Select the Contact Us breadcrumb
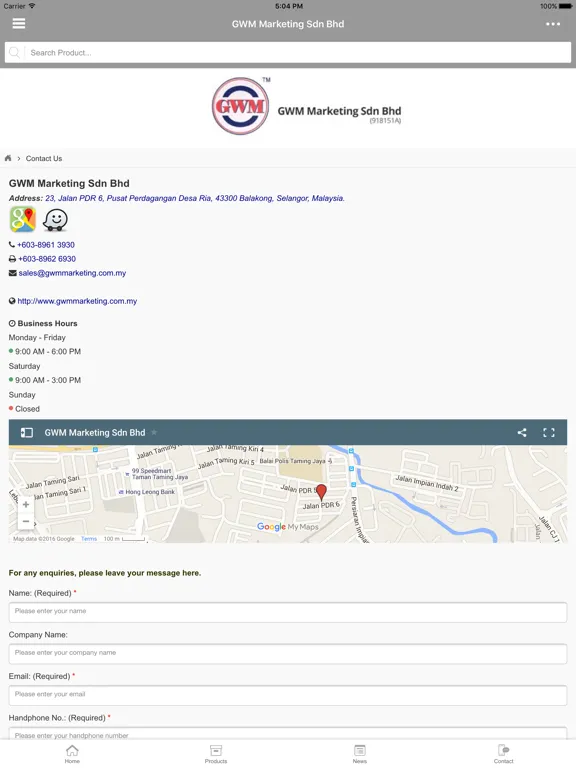 click(x=44, y=159)
